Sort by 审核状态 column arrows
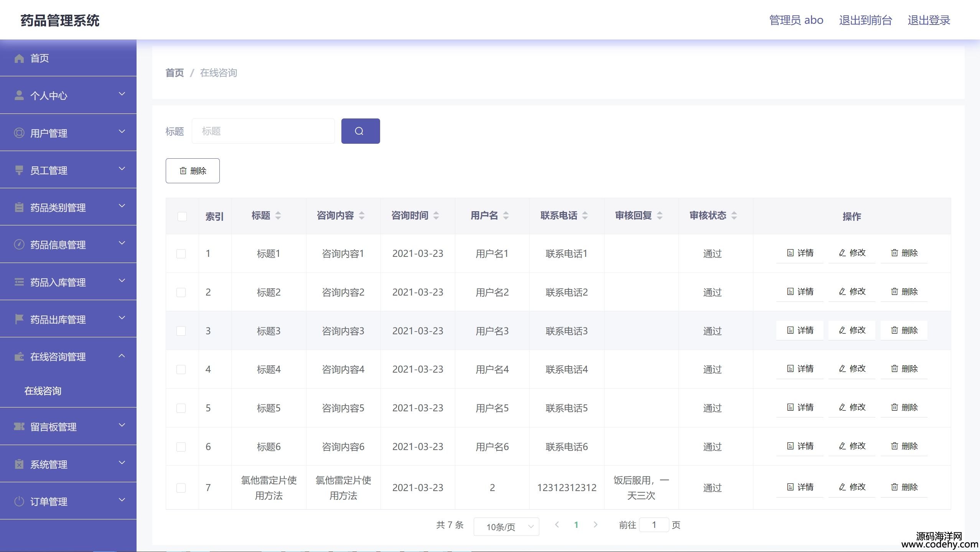 coord(734,216)
